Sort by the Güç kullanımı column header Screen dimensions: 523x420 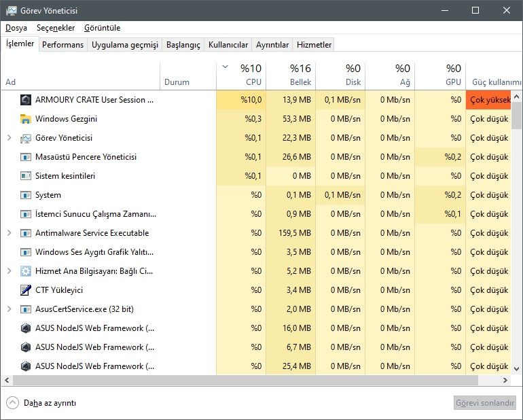[x=494, y=76]
